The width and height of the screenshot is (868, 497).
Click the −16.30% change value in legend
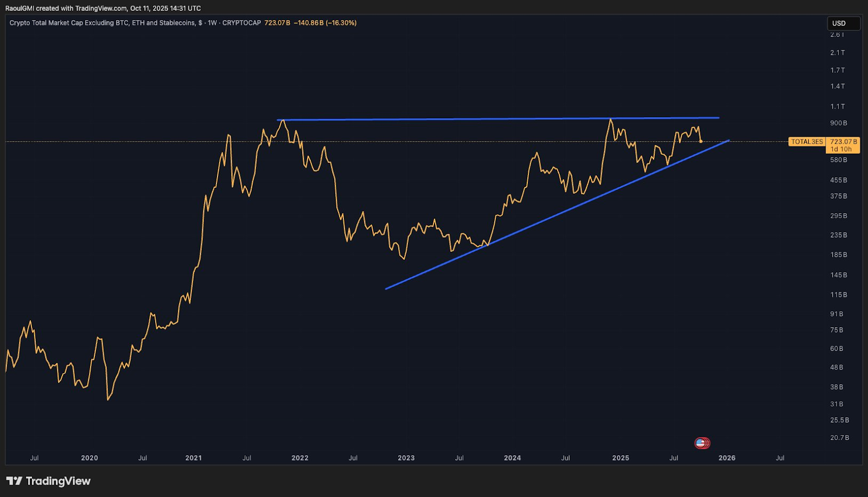tap(340, 23)
